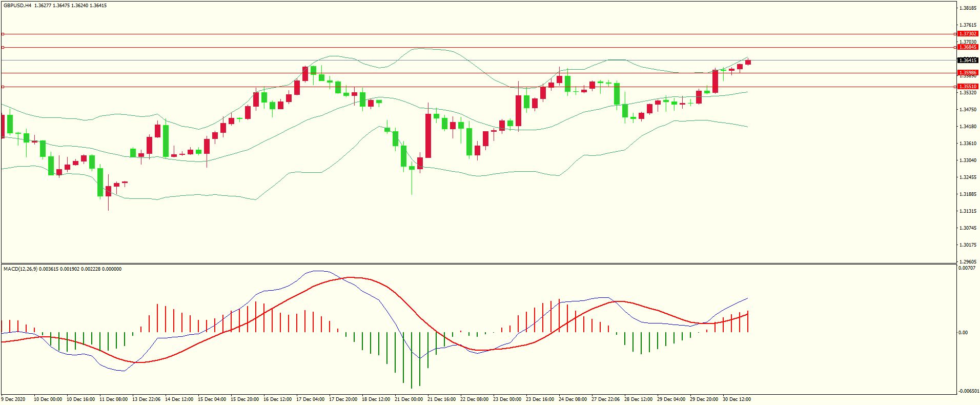Select the GBPUSD,H4 chart title text
The image size is (980, 405).
click(x=17, y=6)
